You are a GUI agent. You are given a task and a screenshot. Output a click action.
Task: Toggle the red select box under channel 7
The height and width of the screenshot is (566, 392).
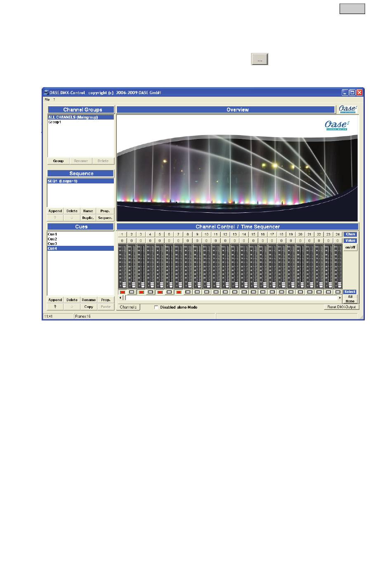coord(179,292)
